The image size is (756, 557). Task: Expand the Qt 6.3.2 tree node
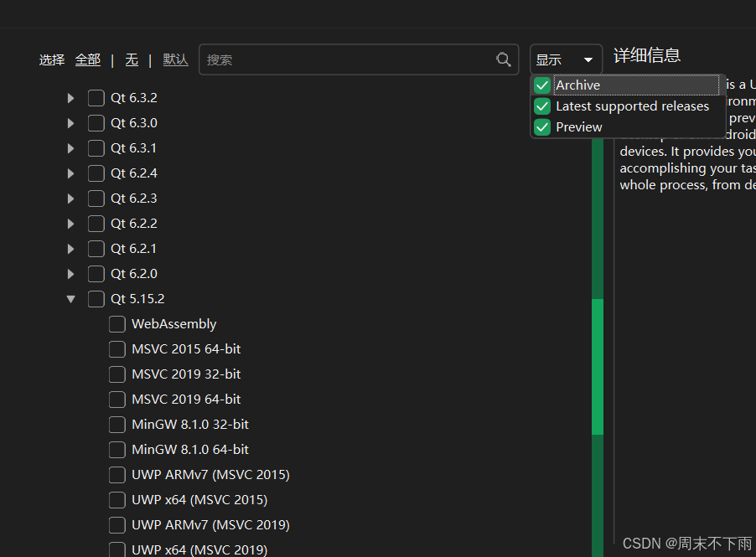click(x=71, y=98)
